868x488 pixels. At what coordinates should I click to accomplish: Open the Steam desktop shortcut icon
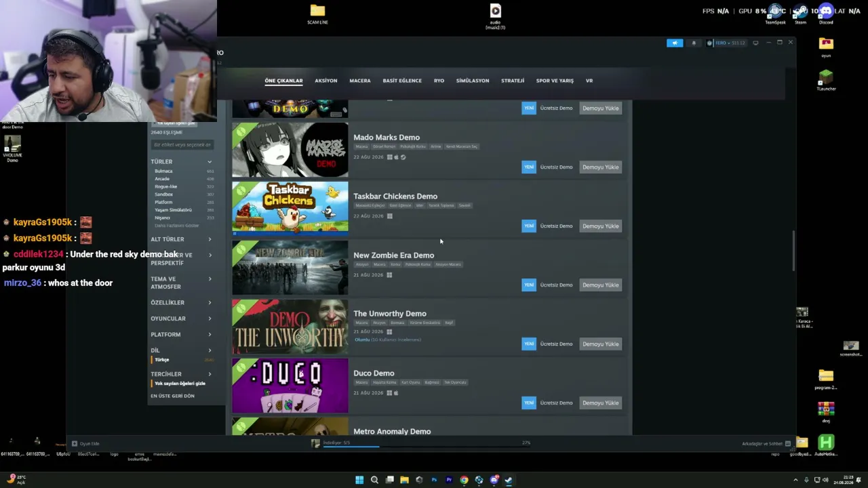coord(801,13)
